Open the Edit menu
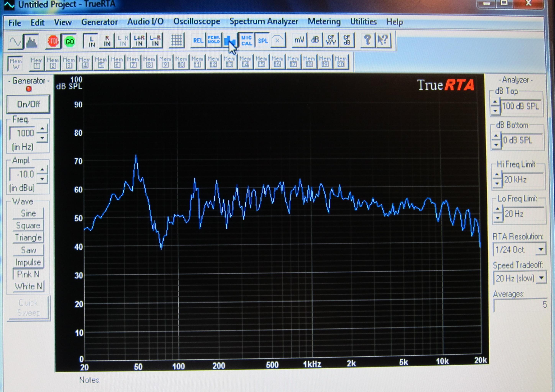This screenshot has height=392, width=555. point(37,23)
